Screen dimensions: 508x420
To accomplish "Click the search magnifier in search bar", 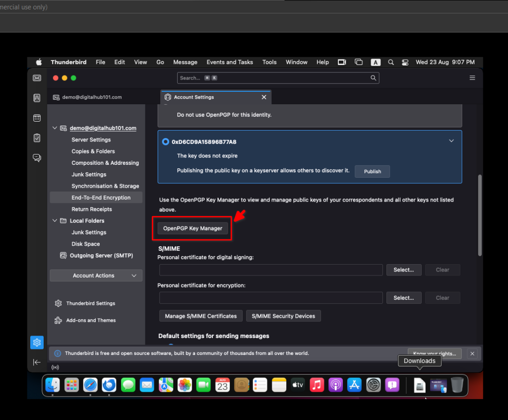I will click(x=373, y=78).
